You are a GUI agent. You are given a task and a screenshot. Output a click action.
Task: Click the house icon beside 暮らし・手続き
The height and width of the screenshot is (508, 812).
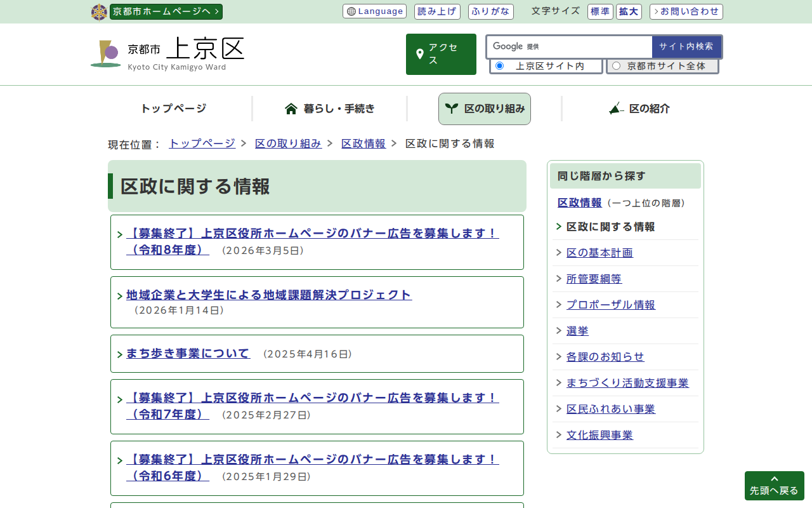tap(291, 109)
